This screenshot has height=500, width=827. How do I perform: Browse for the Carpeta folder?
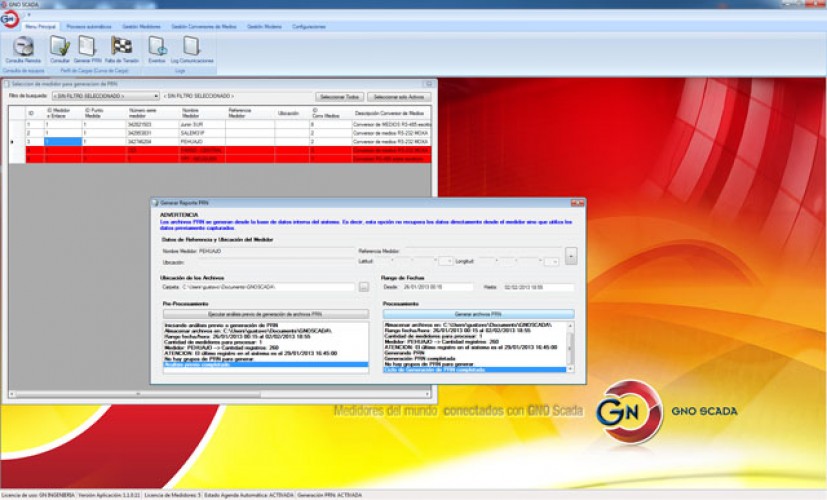(x=364, y=287)
